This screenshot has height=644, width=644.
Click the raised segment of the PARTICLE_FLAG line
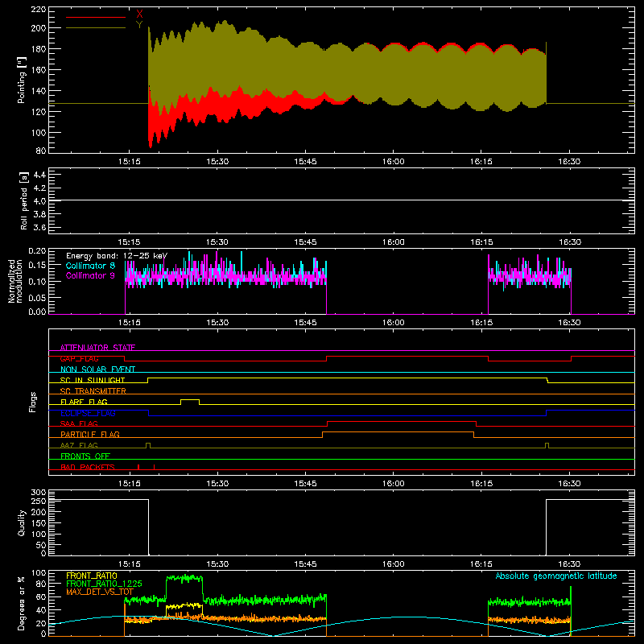click(x=398, y=432)
